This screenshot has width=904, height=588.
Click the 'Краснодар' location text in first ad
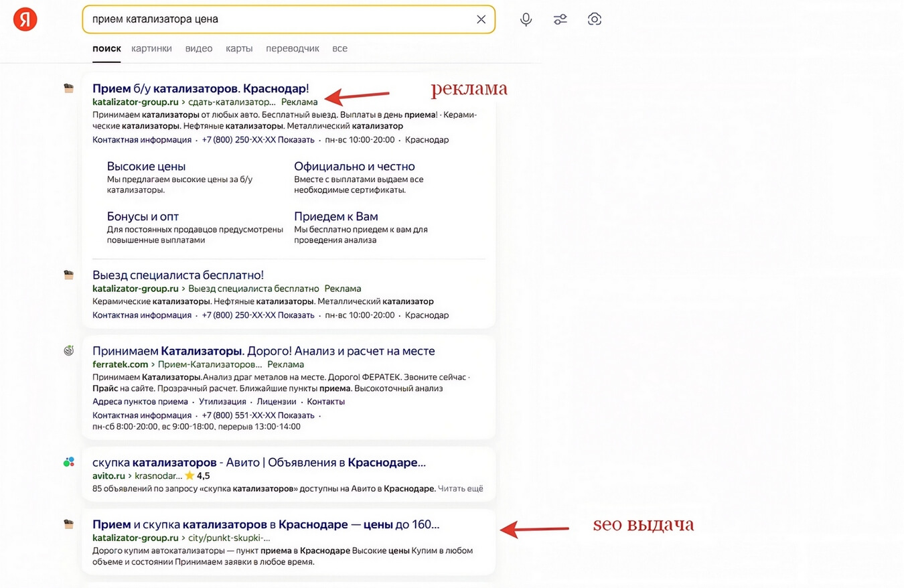point(427,140)
